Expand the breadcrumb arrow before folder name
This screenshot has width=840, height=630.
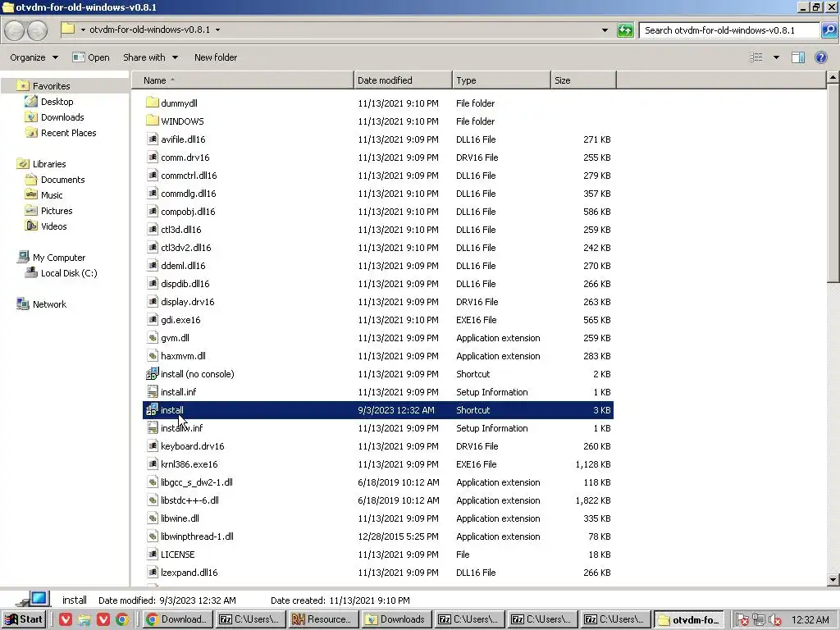pos(83,30)
